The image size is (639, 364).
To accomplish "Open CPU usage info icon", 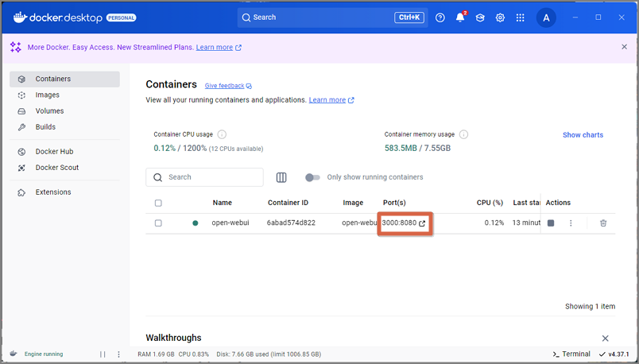I will 222,134.
